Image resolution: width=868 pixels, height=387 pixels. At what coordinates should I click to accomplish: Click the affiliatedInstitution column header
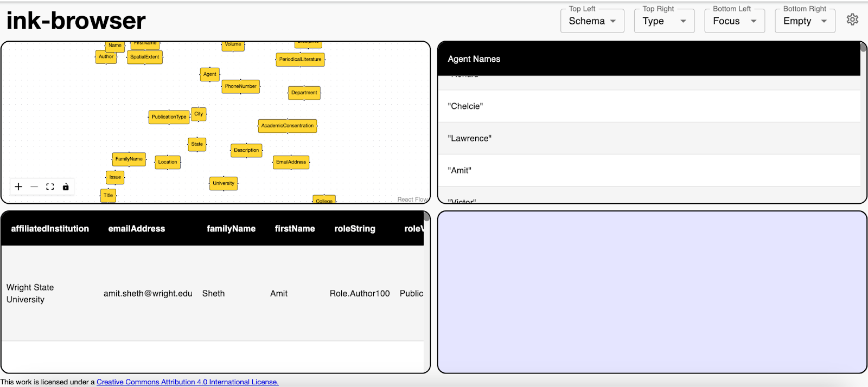(x=50, y=229)
